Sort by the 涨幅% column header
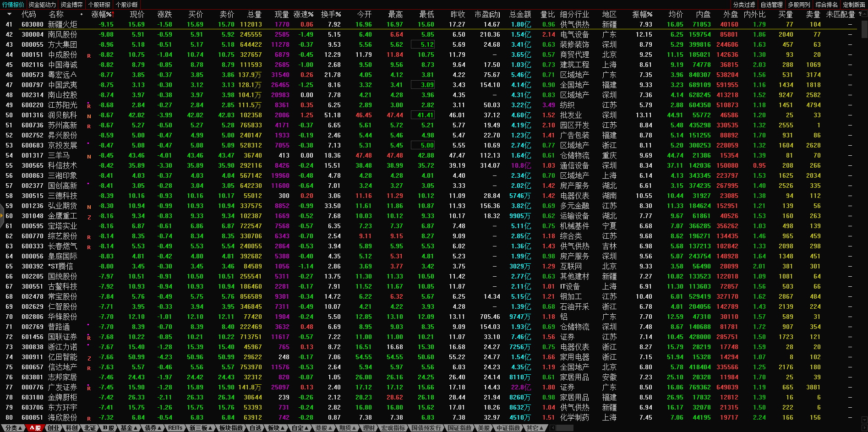Viewport: 868px width, 432px height. click(102, 14)
